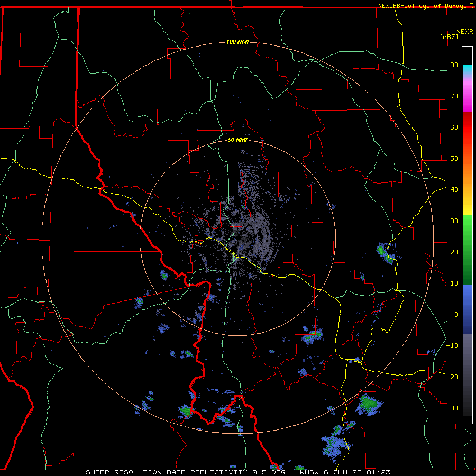The width and height of the screenshot is (476, 476).
Task: Click the 70 value on dBZ scale
Action: coord(454,96)
